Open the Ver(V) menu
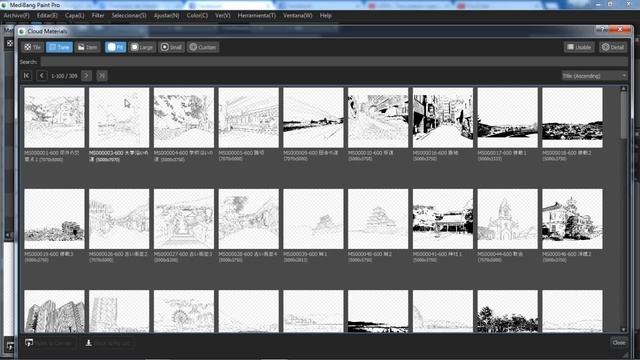Image resolution: width=640 pixels, height=360 pixels. point(222,16)
